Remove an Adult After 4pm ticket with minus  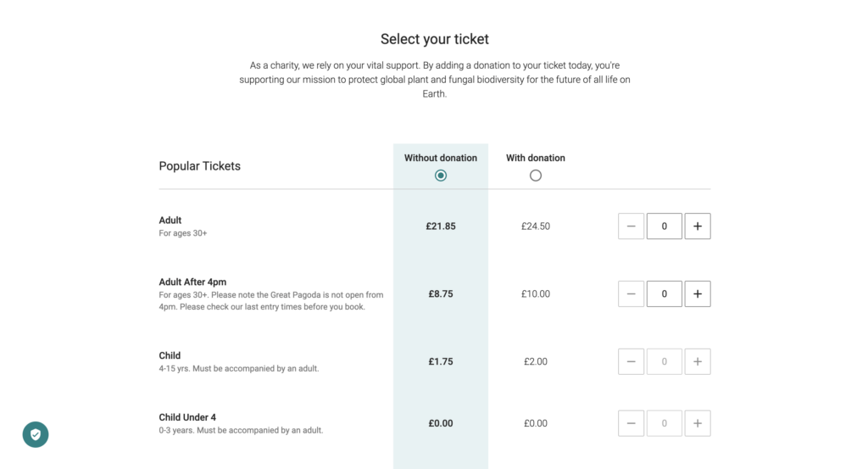pyautogui.click(x=631, y=294)
